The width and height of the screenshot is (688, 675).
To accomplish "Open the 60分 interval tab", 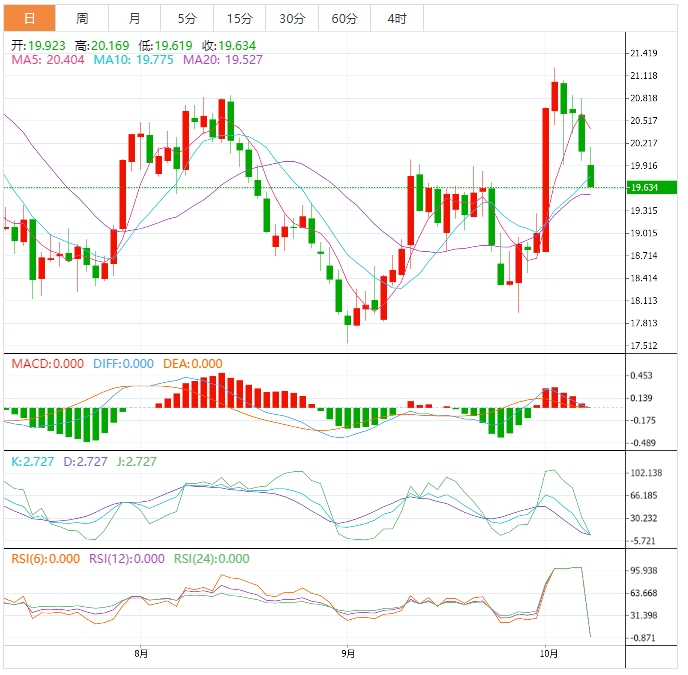I will coord(344,18).
